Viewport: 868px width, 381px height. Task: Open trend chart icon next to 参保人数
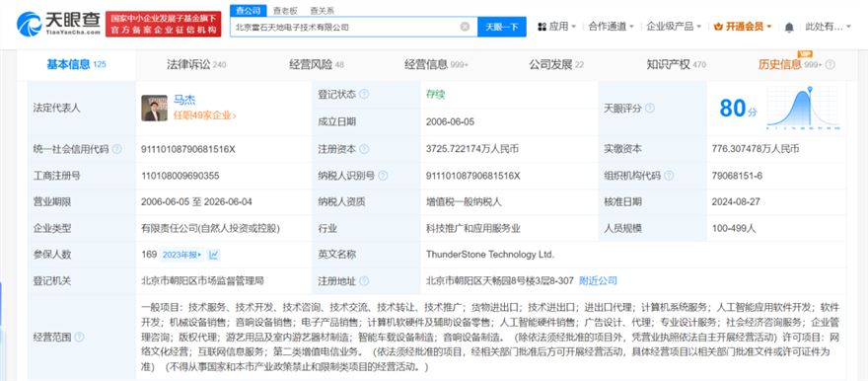(214, 256)
